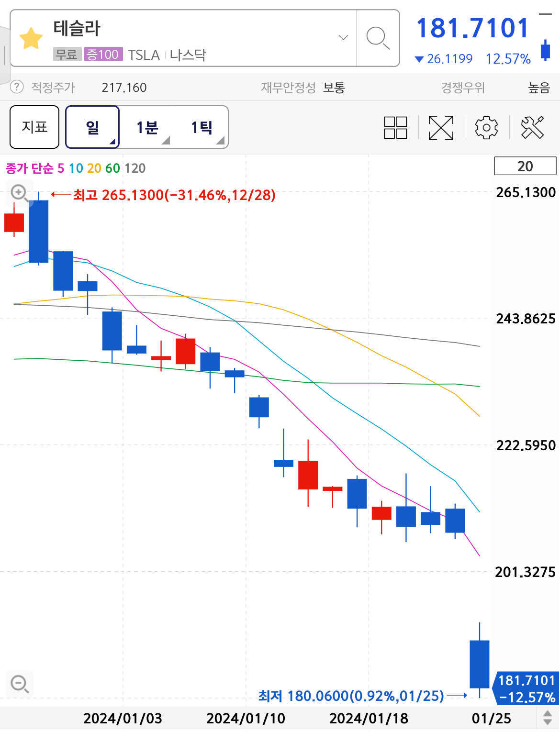Select the 일 daily chart tab
Image resolution: width=560 pixels, height=732 pixels.
tap(92, 127)
